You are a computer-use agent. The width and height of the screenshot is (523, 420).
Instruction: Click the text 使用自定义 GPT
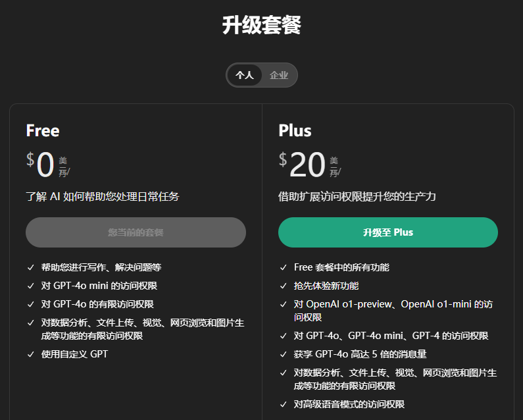[x=74, y=354]
